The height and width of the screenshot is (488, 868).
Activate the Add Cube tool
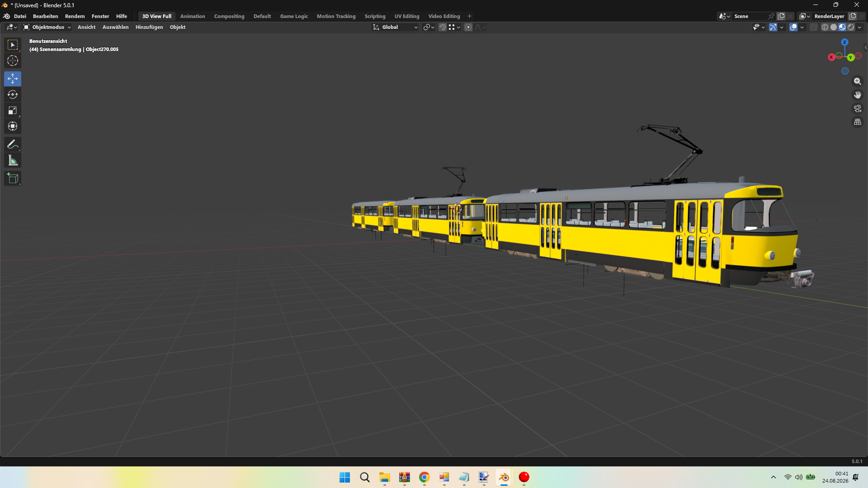[x=13, y=178]
